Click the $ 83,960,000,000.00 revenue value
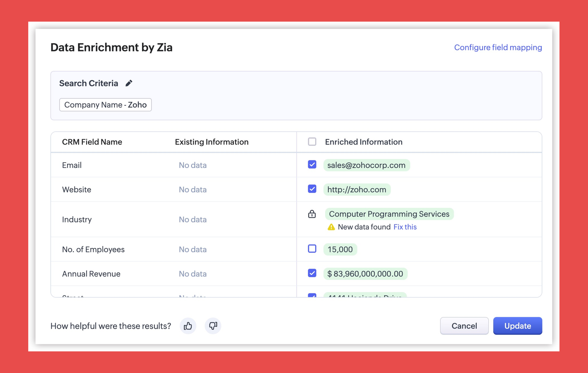Image resolution: width=588 pixels, height=373 pixels. (x=365, y=274)
